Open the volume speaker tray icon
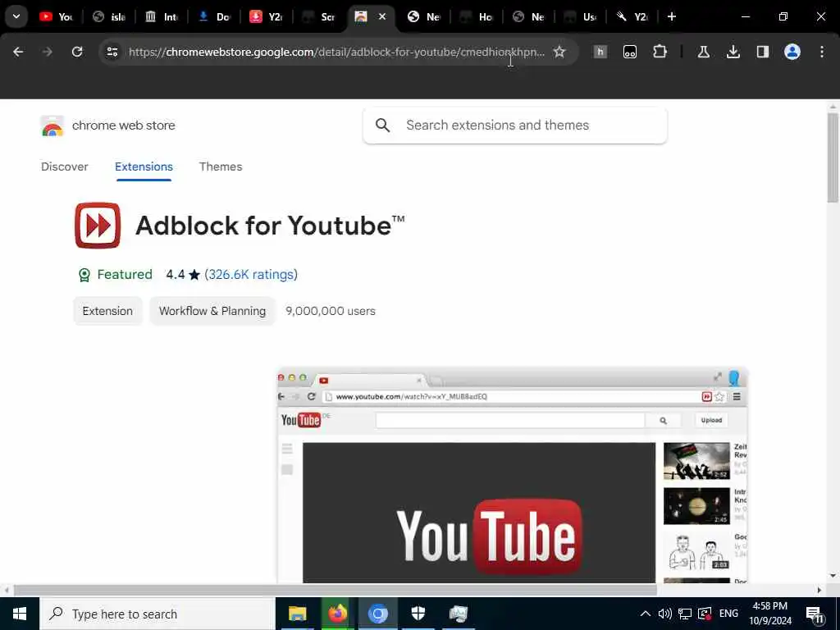 [664, 614]
